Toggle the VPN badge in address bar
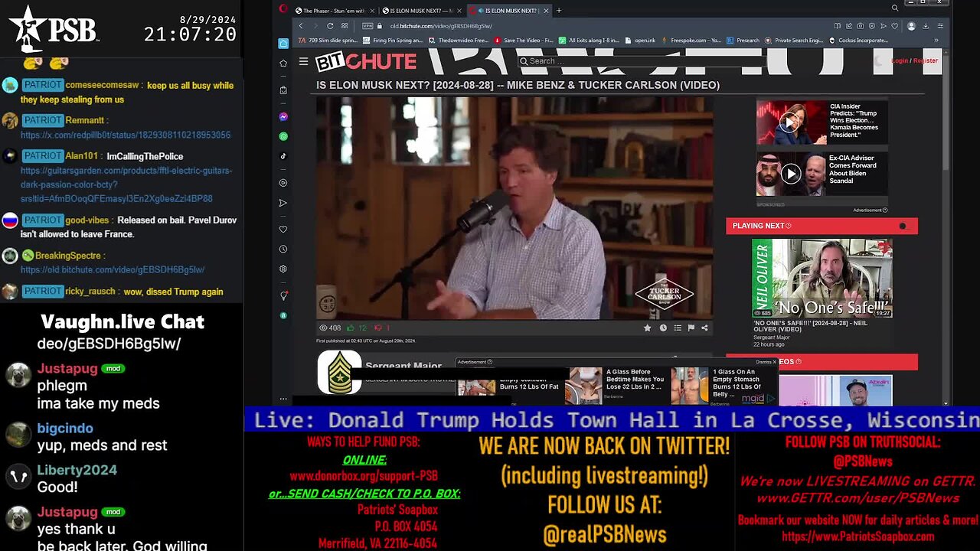The height and width of the screenshot is (551, 980). tap(367, 26)
